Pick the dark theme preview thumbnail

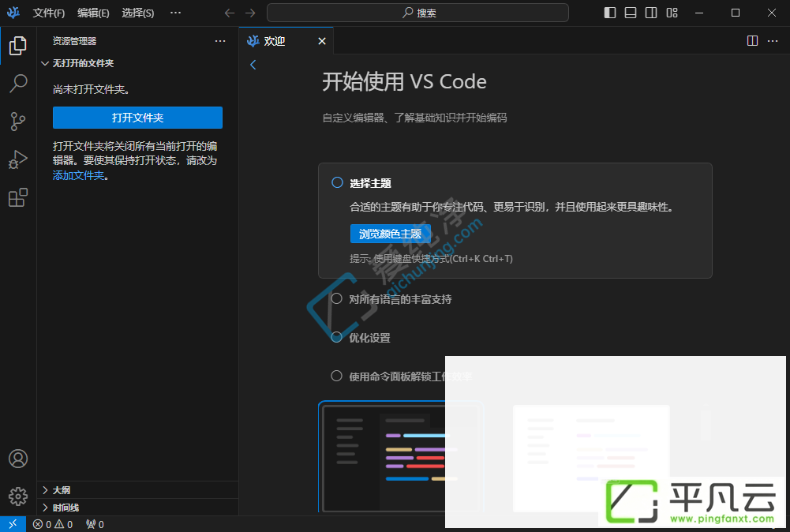401,456
